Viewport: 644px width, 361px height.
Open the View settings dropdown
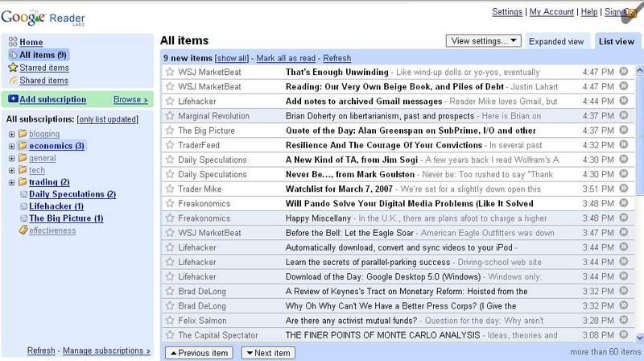point(484,41)
